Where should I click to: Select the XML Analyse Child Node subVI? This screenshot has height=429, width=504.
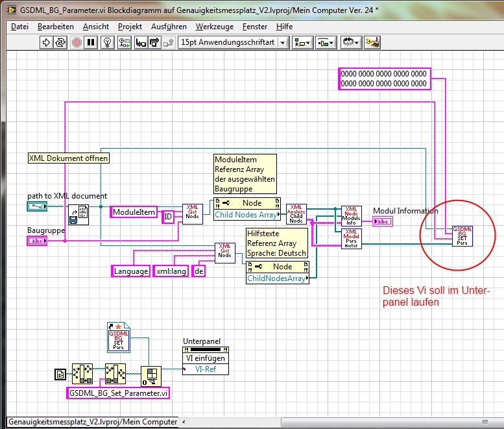click(296, 214)
